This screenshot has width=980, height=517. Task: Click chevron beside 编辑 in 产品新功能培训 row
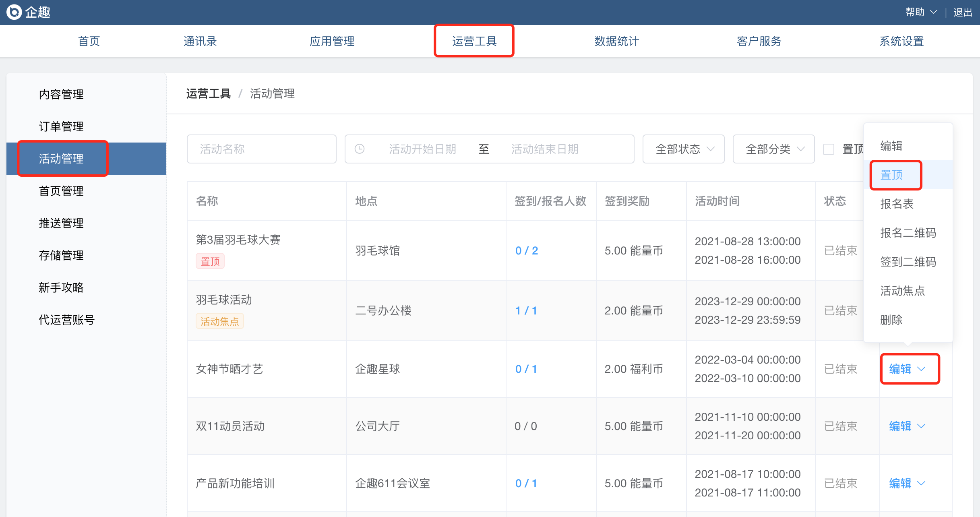tap(921, 483)
